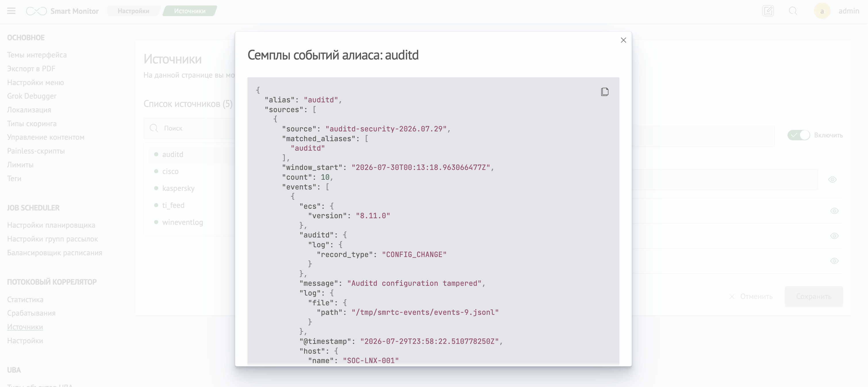Go to the Настройки breadcrumb
This screenshot has height=387, width=868.
pos(133,11)
